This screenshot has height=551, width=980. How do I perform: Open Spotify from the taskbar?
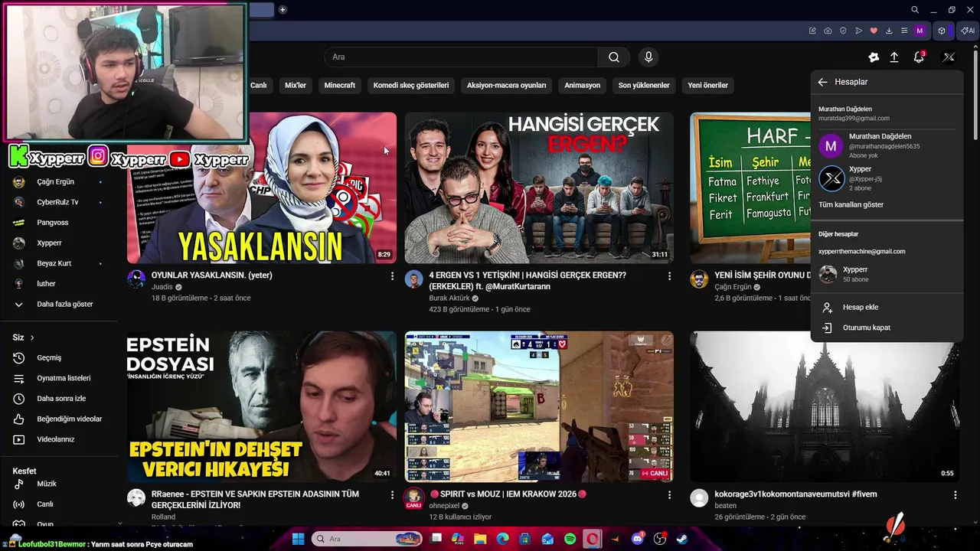click(570, 539)
